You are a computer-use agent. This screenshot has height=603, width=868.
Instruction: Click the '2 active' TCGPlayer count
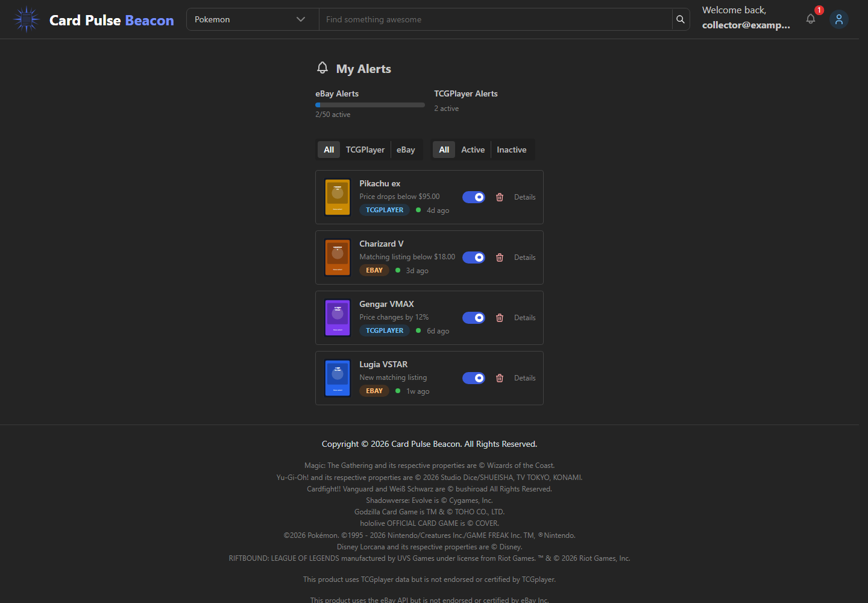pos(447,109)
